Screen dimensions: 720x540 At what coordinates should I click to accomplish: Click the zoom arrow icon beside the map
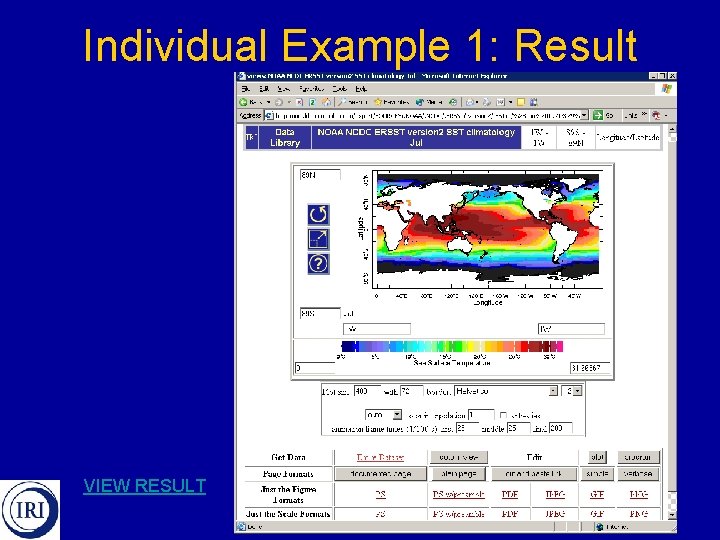coord(318,239)
